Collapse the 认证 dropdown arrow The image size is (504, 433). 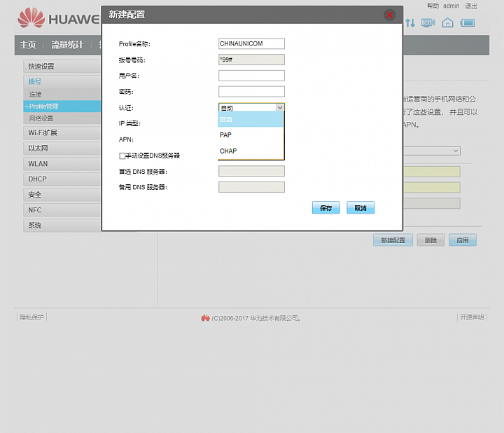coord(279,107)
